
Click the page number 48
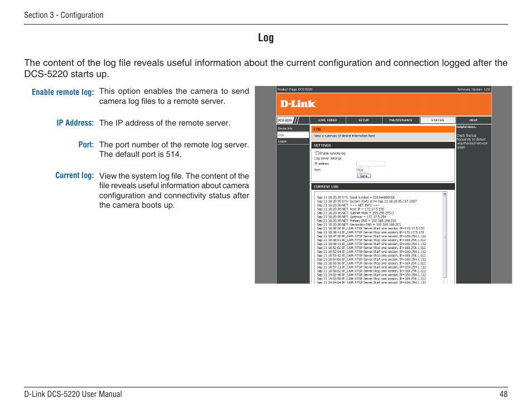(x=504, y=394)
